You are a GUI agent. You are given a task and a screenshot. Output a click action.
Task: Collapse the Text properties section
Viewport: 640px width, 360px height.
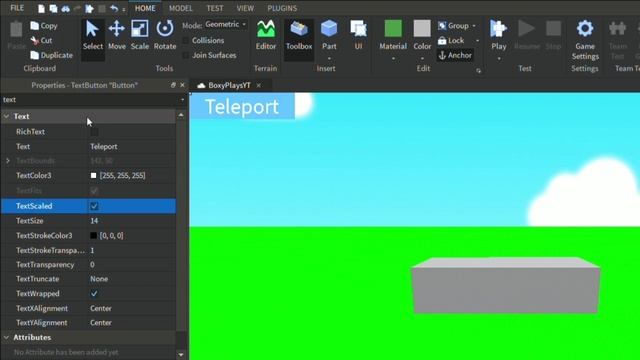[x=6, y=116]
